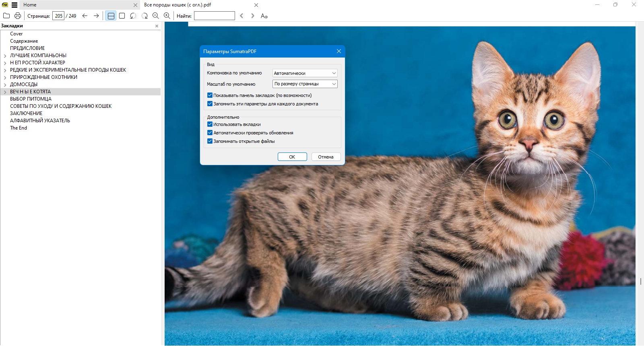Click the Найти search field
This screenshot has width=644, height=346.
(x=214, y=16)
